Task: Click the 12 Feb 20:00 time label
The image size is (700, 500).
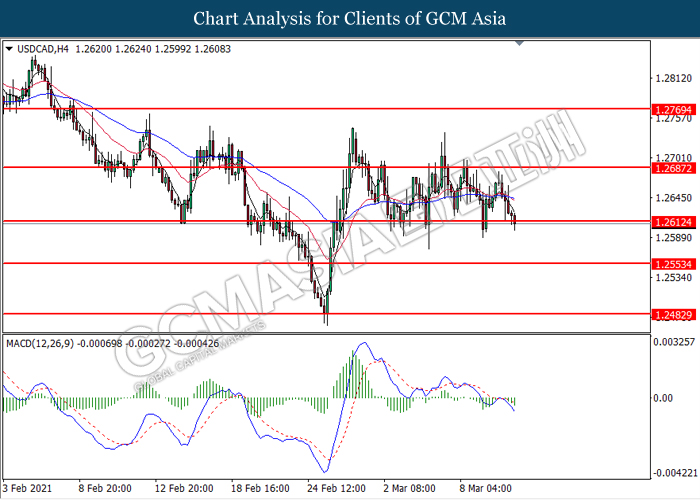Action: pos(183,489)
